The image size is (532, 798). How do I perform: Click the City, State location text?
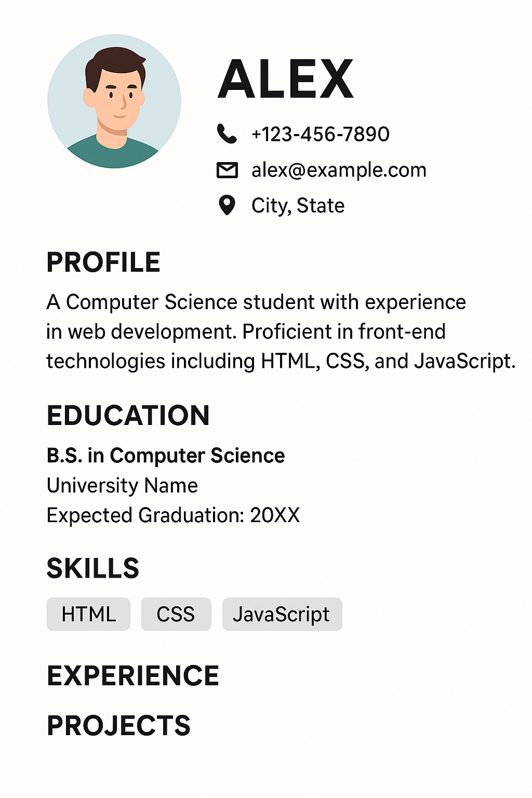pyautogui.click(x=298, y=206)
